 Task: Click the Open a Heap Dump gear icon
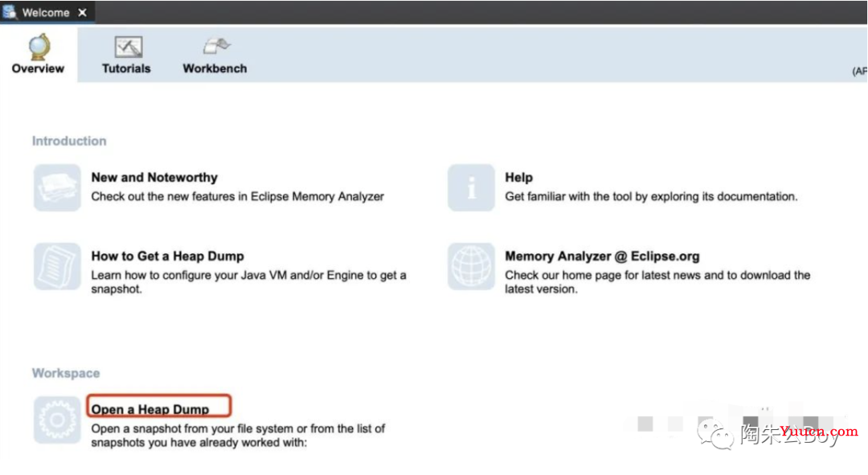57,420
